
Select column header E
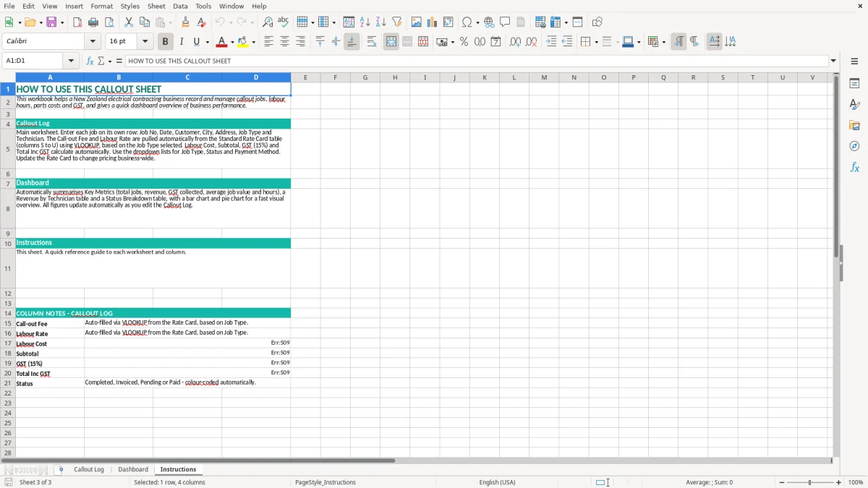pos(305,77)
